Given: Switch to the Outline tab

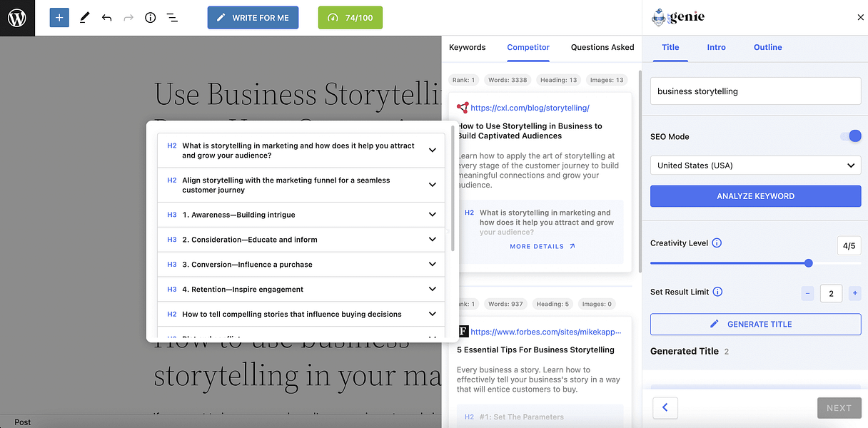Looking at the screenshot, I should (767, 48).
